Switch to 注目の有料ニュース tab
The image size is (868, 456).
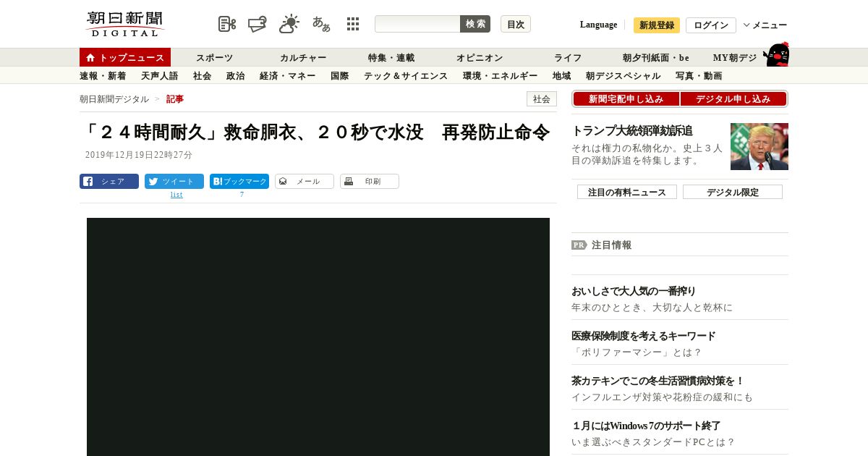coord(627,193)
